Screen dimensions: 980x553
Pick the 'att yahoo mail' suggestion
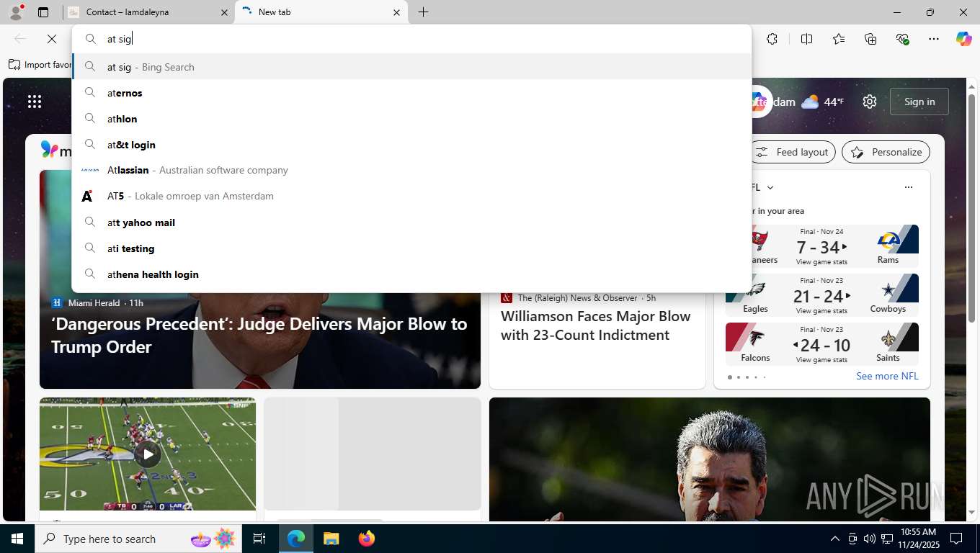(411, 222)
